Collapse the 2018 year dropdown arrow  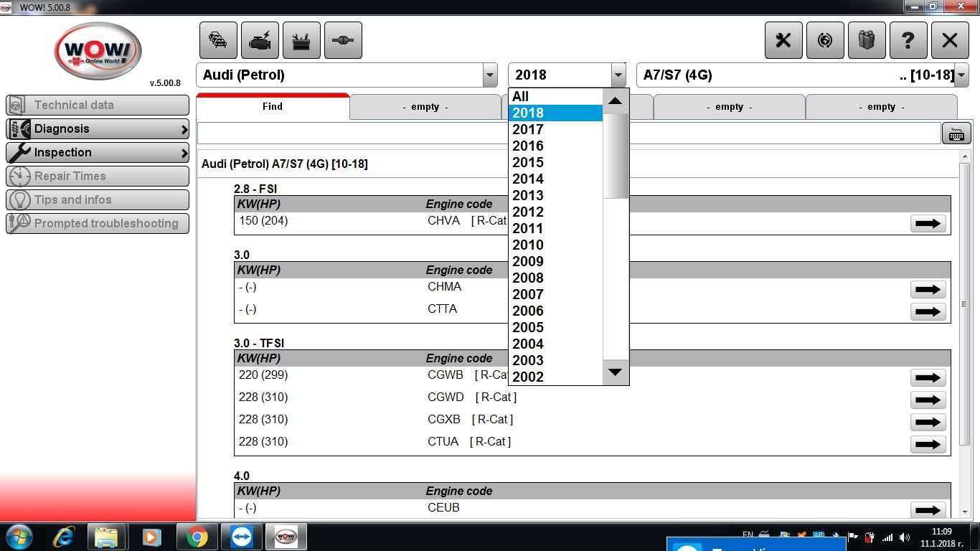(x=618, y=75)
